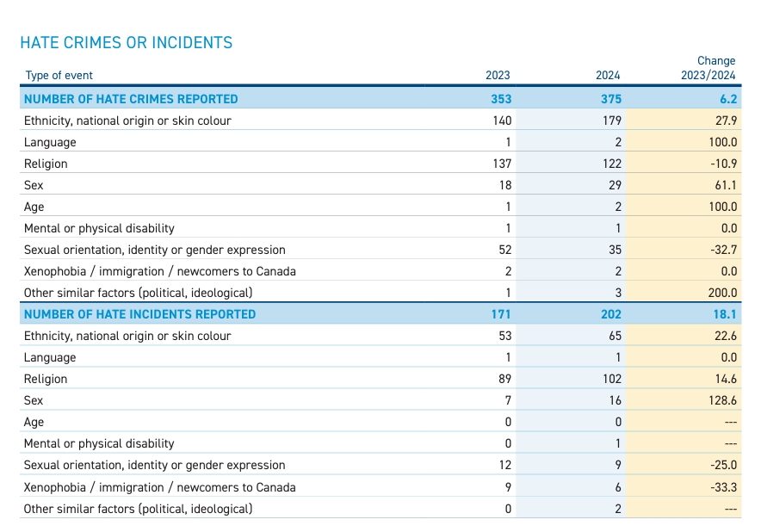The height and width of the screenshot is (532, 761).
Task: Click the 'Religion' label under hate crimes
Action: (46, 164)
